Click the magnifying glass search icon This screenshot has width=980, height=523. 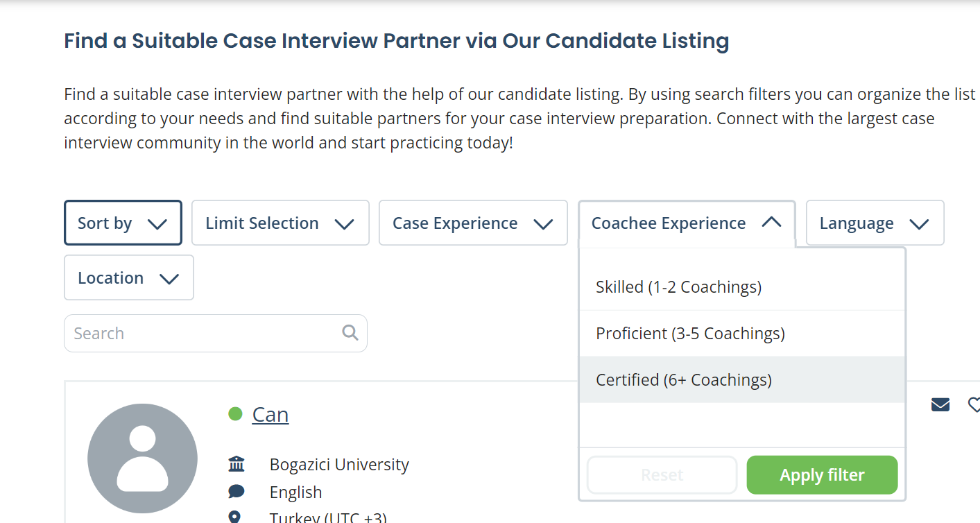pos(350,333)
